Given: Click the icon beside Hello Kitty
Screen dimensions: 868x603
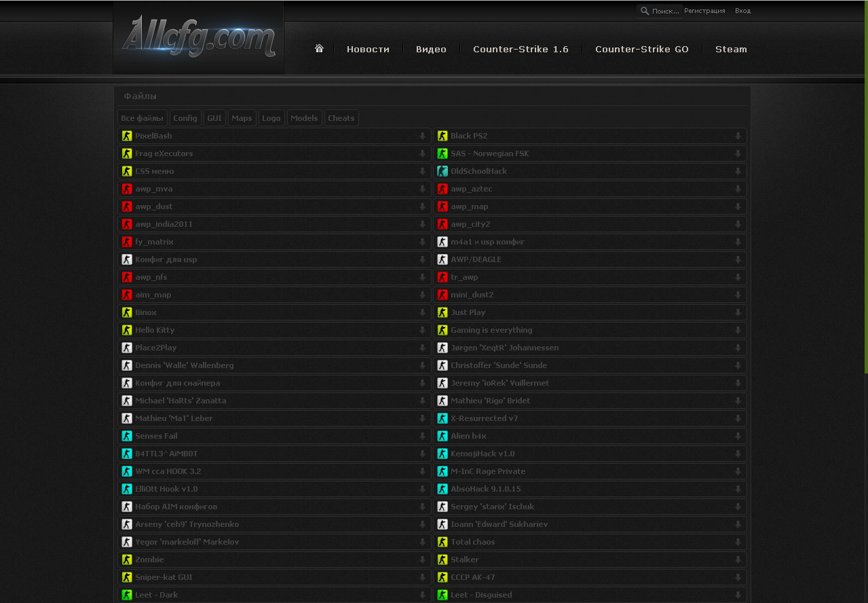Looking at the screenshot, I should pyautogui.click(x=127, y=330).
